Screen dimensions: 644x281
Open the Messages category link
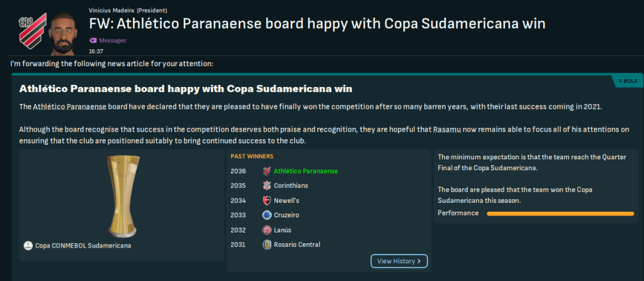pyautogui.click(x=112, y=40)
